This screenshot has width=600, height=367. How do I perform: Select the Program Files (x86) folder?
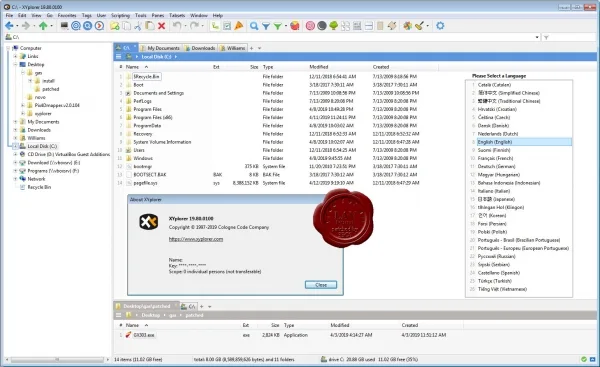(x=153, y=117)
